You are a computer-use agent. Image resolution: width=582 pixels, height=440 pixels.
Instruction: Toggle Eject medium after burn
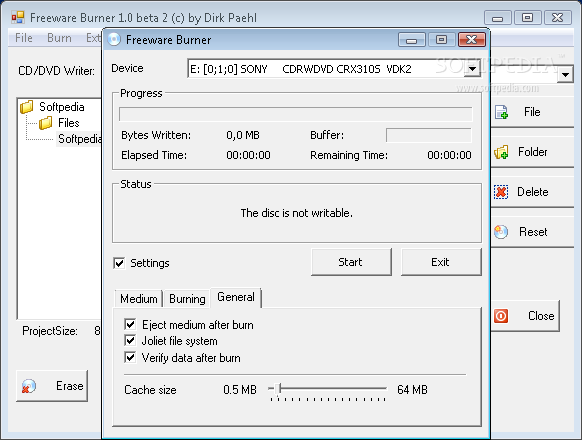click(x=130, y=325)
